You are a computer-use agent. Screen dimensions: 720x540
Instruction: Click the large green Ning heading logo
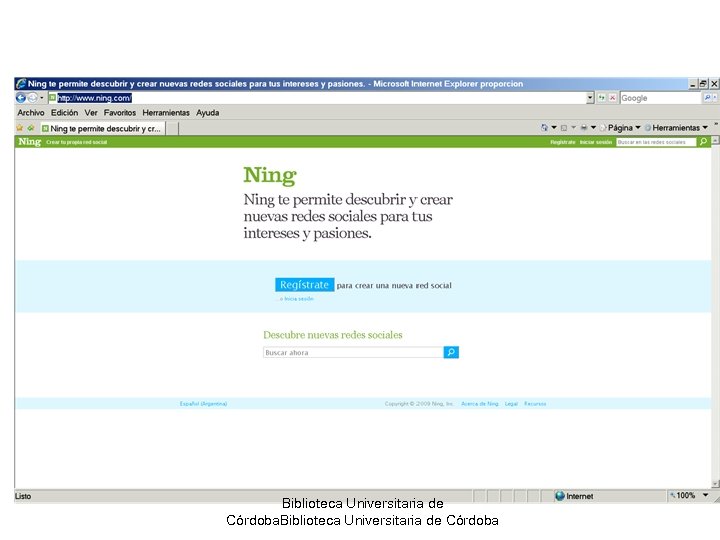[x=270, y=175]
